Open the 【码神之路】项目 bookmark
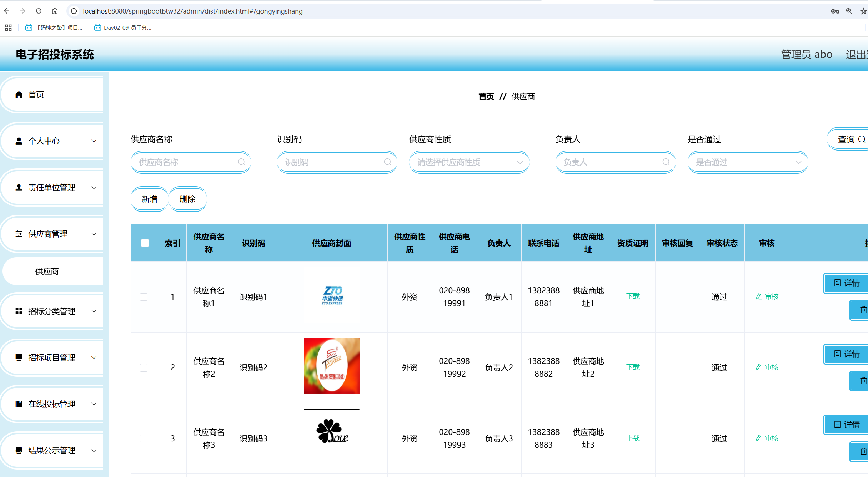 54,27
